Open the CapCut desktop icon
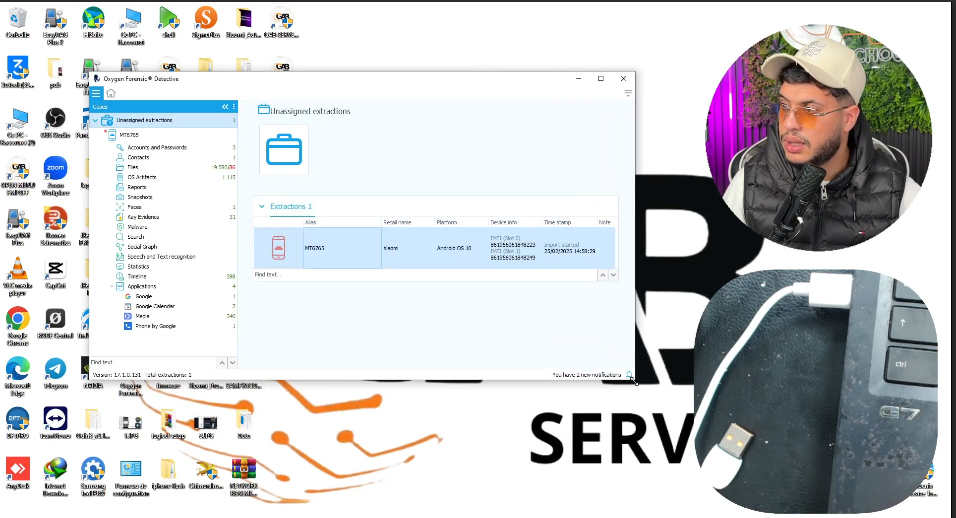This screenshot has width=956, height=518. (x=55, y=274)
